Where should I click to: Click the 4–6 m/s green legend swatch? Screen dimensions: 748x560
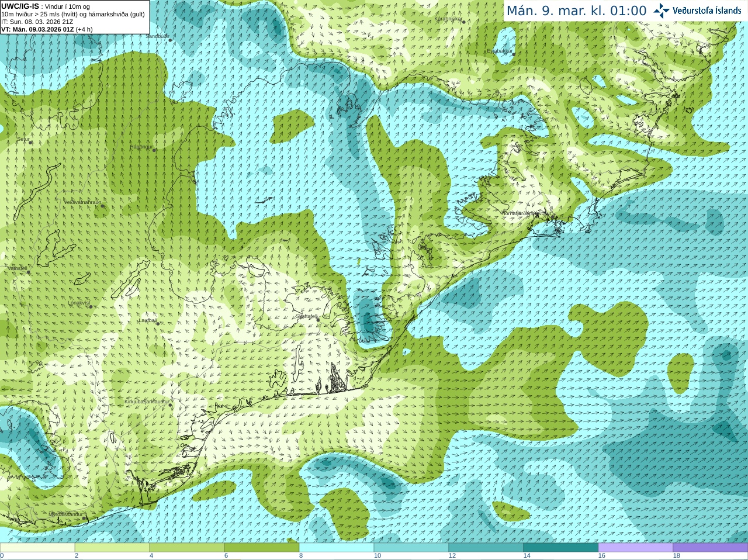tap(187, 548)
